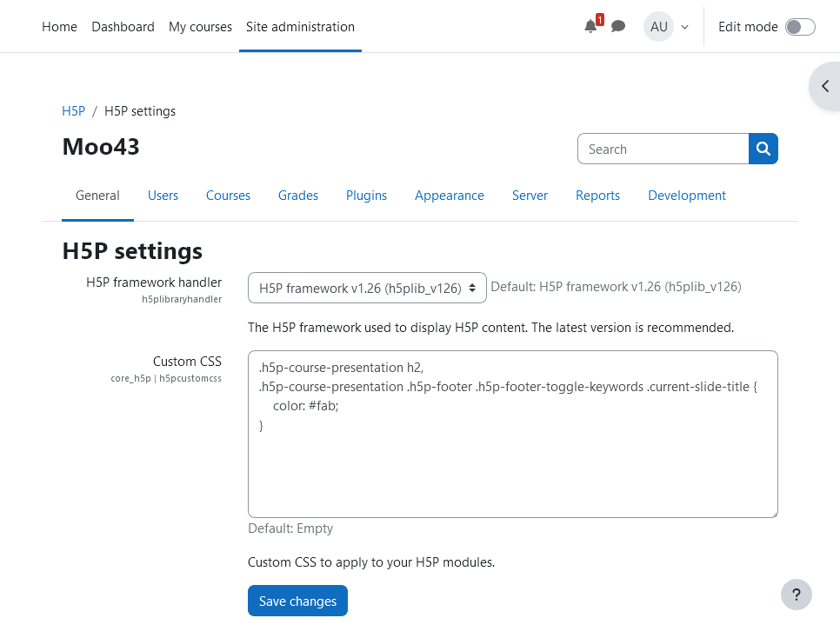This screenshot has width=840, height=638.
Task: Click inside the Search input field
Action: [663, 149]
